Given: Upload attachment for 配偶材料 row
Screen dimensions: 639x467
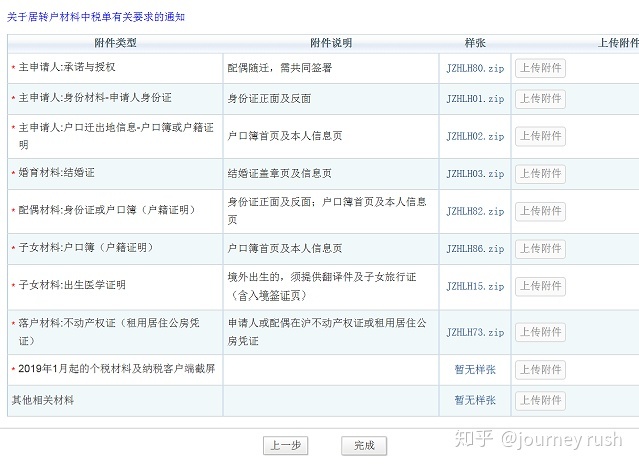Looking at the screenshot, I should click(540, 211).
